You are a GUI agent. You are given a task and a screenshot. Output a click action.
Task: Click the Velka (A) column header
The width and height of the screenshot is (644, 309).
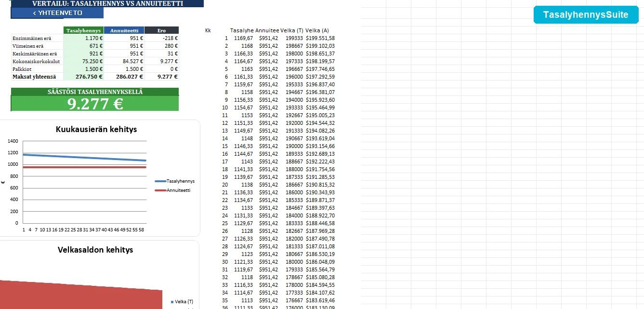(317, 30)
